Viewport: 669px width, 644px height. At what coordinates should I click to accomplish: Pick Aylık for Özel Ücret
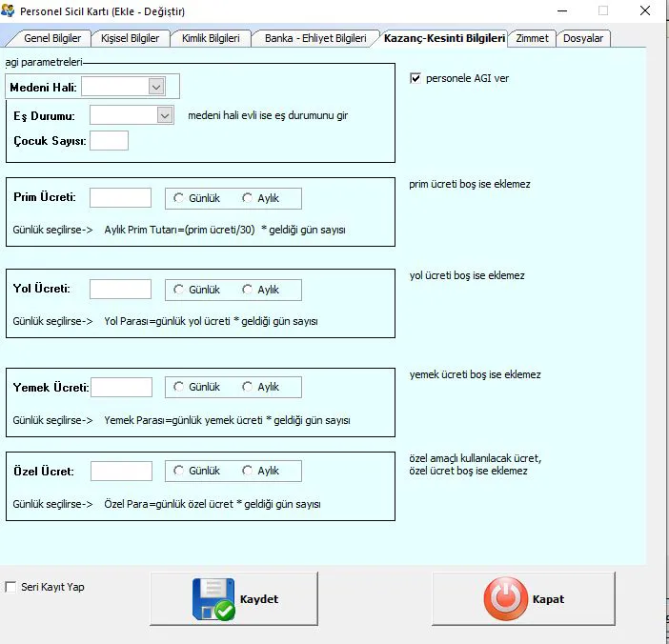point(248,471)
